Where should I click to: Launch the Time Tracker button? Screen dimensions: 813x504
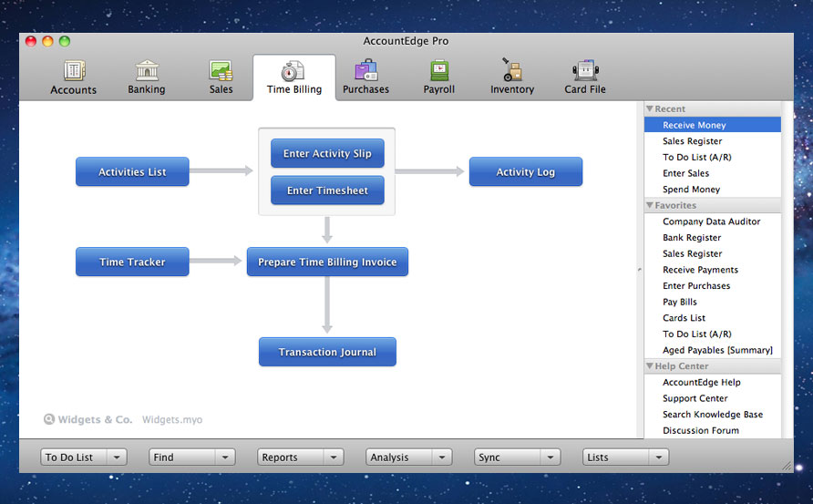(132, 262)
